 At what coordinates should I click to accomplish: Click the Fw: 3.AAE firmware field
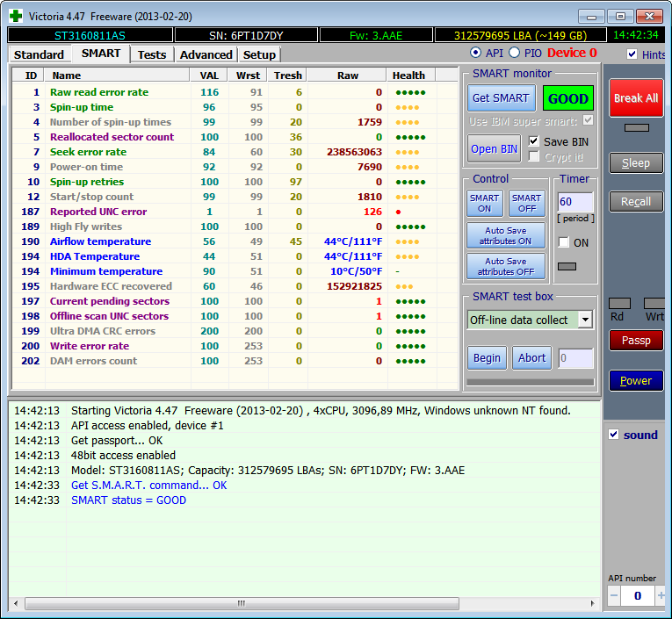(x=376, y=35)
